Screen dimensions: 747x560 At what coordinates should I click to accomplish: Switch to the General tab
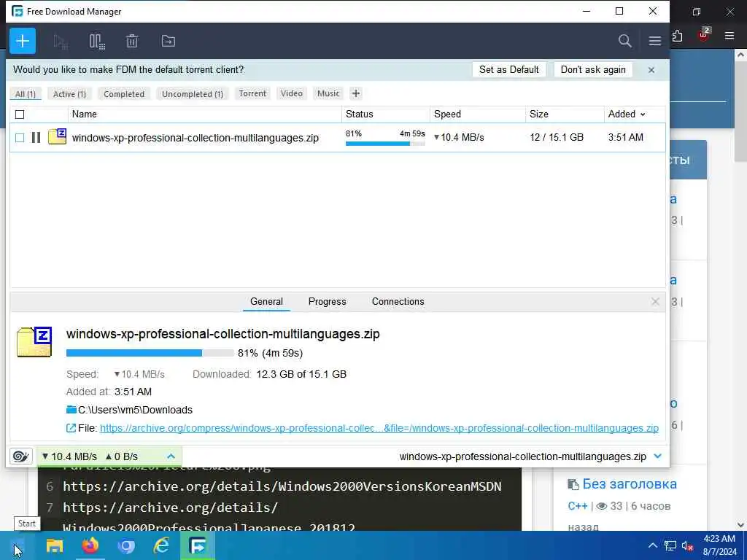(x=266, y=301)
